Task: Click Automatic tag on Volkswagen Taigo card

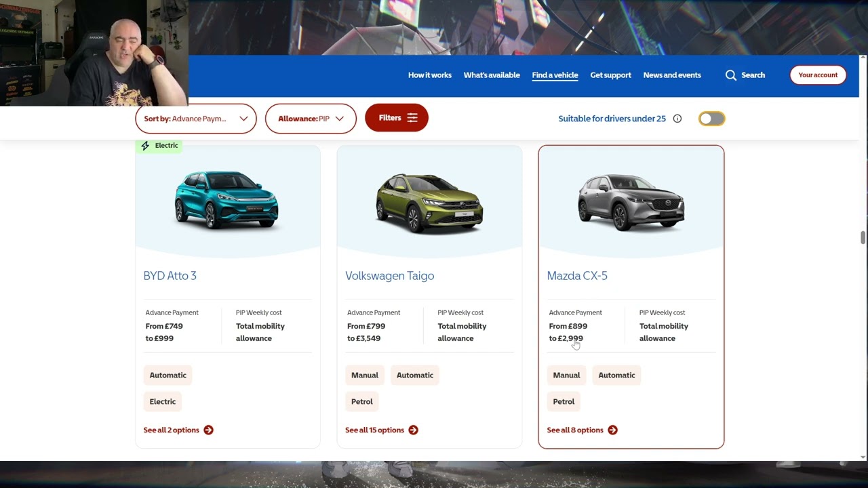Action: 415,375
